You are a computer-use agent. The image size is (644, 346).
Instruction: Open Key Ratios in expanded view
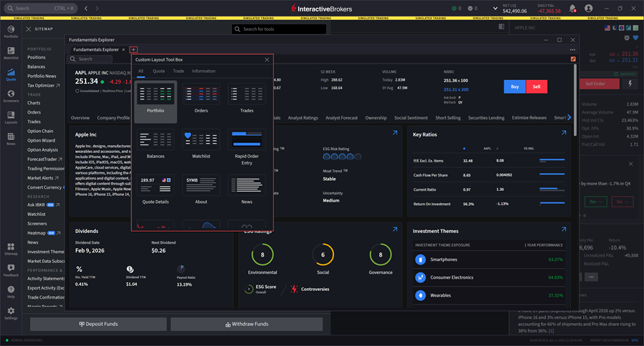click(x=563, y=133)
